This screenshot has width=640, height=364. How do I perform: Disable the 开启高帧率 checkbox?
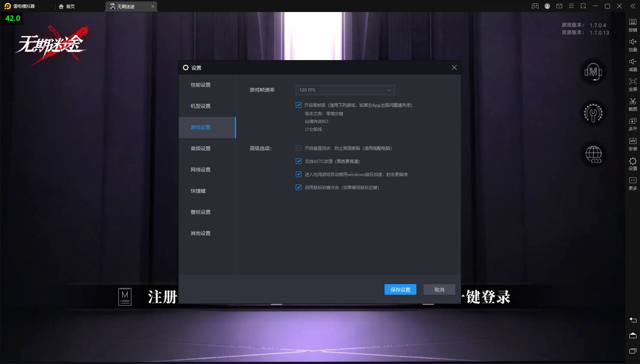299,105
